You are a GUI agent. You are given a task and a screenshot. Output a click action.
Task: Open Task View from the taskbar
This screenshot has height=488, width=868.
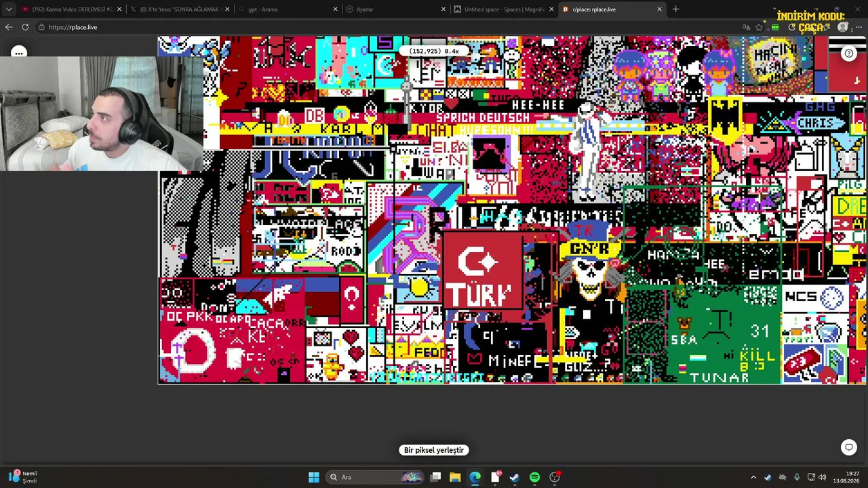pos(436,477)
